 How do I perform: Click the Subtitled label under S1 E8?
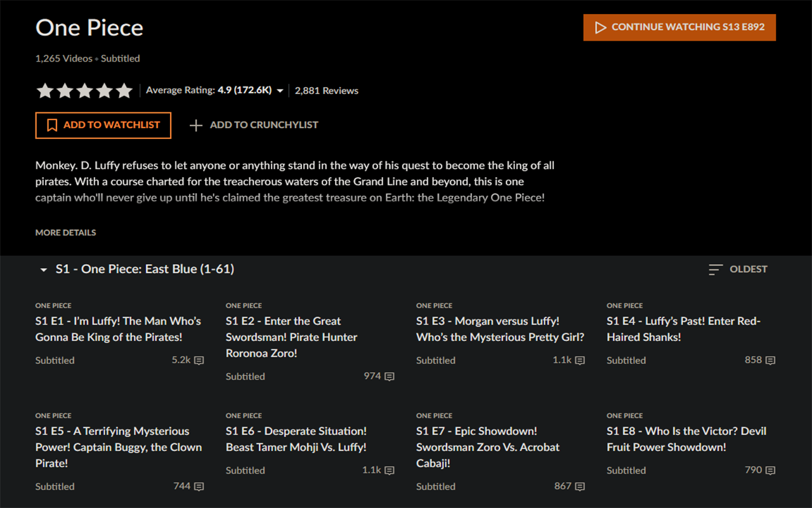[x=626, y=471]
